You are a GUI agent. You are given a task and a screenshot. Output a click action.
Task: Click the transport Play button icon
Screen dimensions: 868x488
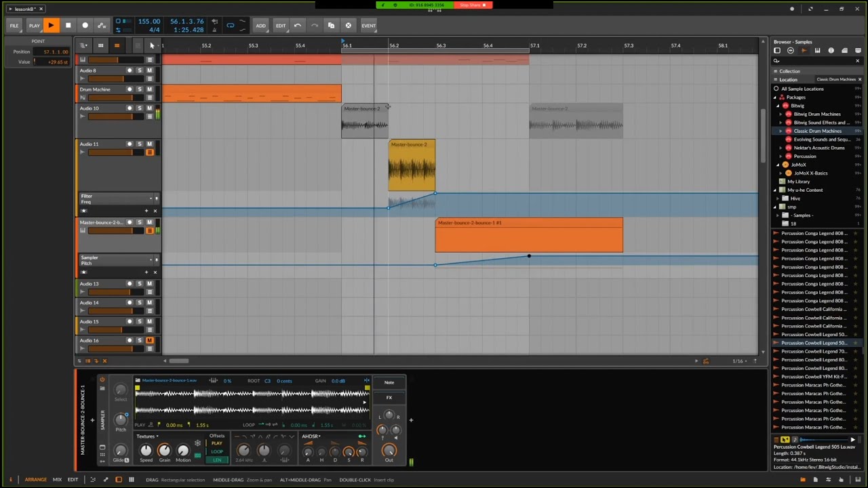point(51,26)
